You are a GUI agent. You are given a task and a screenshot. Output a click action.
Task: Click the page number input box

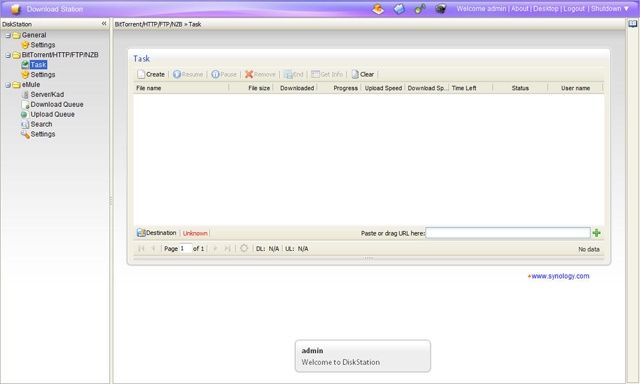pos(186,248)
